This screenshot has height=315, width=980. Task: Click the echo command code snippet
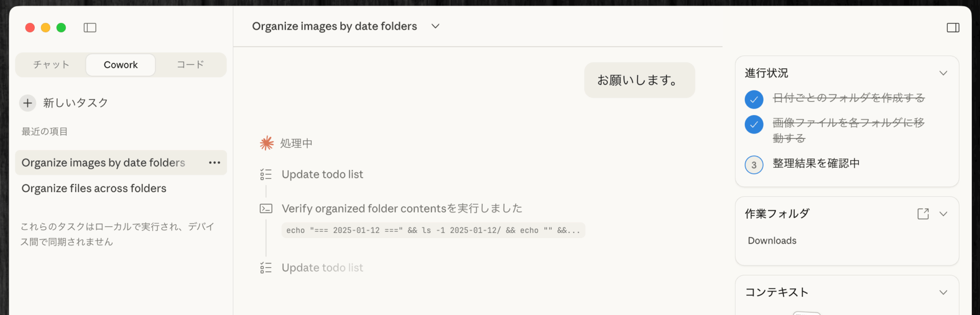[x=433, y=230]
